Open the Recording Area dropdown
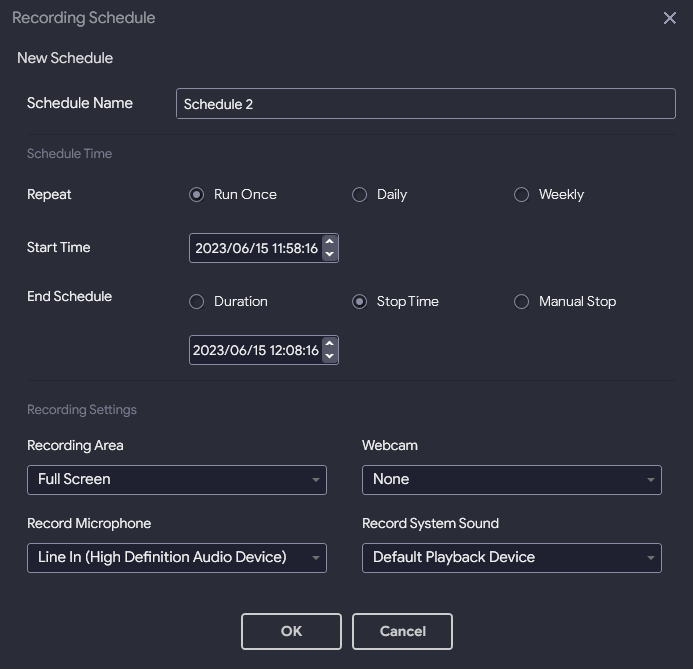The image size is (693, 669). click(177, 480)
